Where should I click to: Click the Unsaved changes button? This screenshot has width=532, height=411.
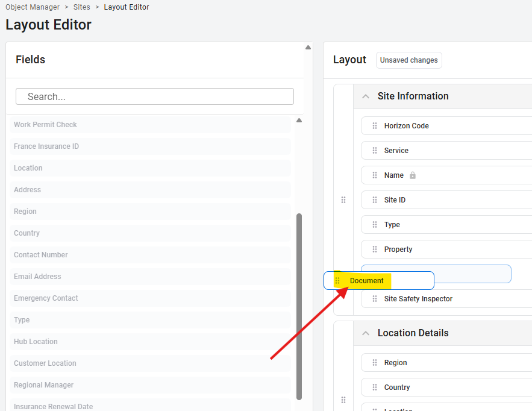(408, 60)
